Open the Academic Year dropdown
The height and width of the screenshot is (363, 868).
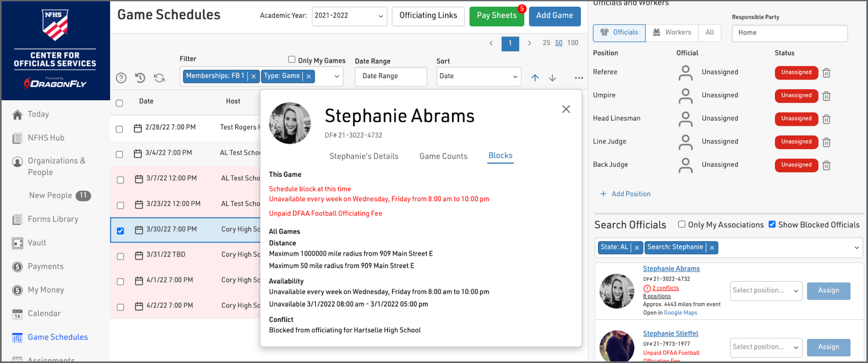coord(349,16)
